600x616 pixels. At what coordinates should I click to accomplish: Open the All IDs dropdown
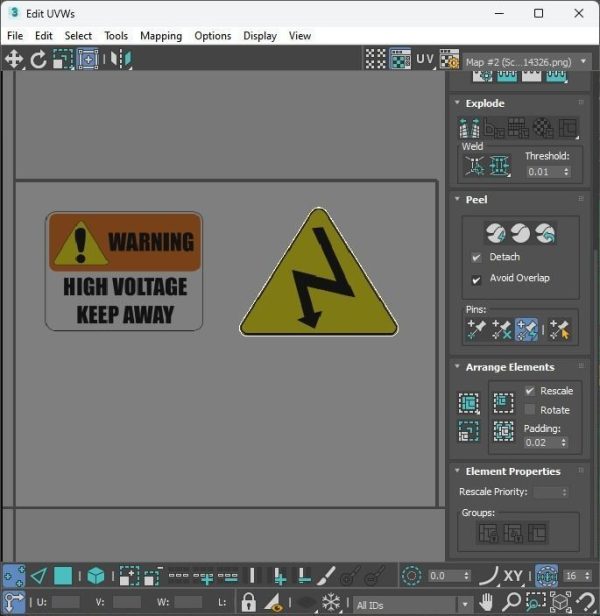413,604
